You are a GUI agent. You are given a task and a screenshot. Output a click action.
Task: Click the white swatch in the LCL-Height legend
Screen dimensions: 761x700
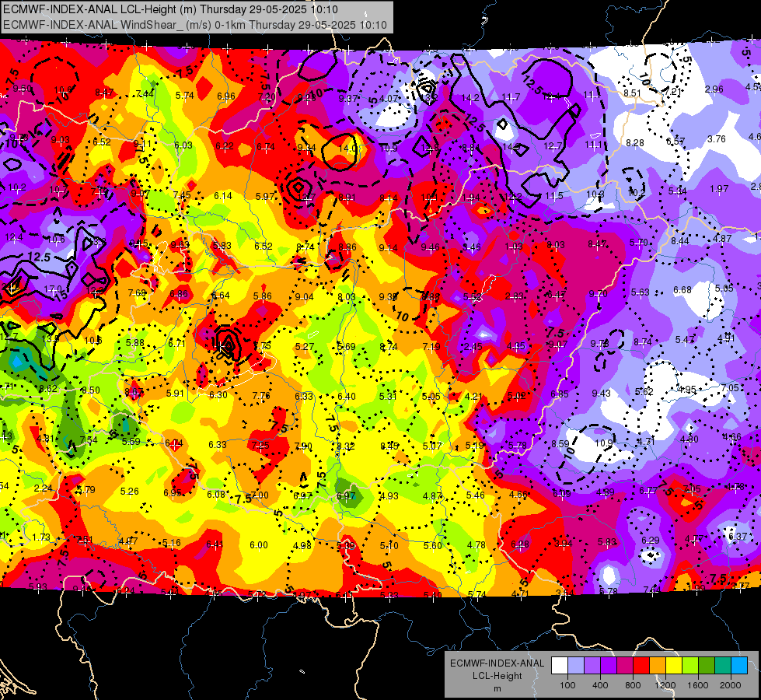click(560, 666)
